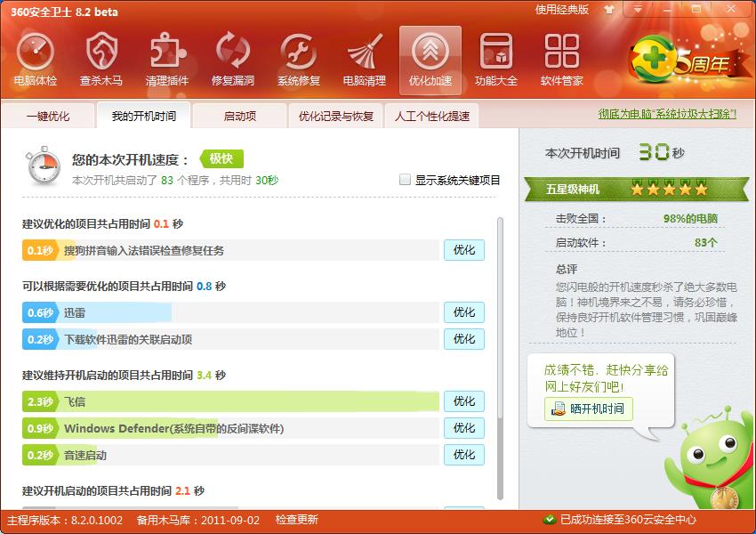The height and width of the screenshot is (534, 756).
Task: Click the stopwatch boot speed icon
Action: (44, 166)
